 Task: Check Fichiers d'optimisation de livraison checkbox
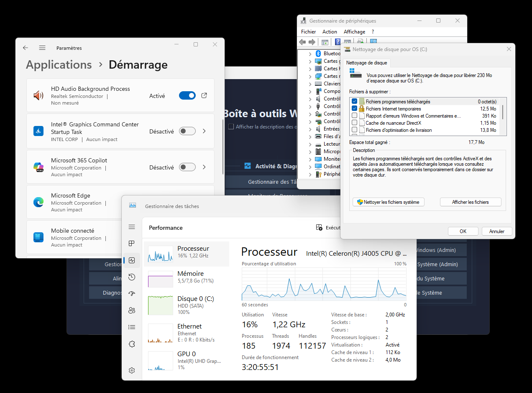pos(355,130)
